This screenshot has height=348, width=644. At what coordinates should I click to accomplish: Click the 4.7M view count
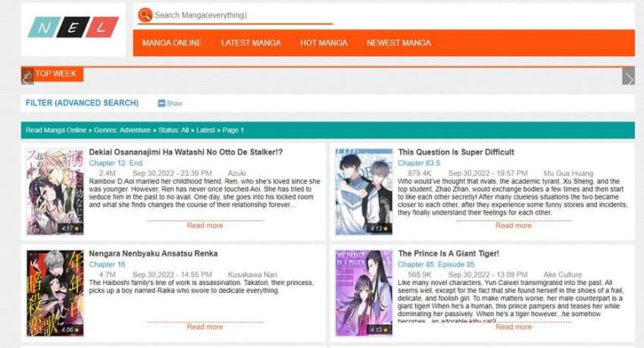(107, 274)
